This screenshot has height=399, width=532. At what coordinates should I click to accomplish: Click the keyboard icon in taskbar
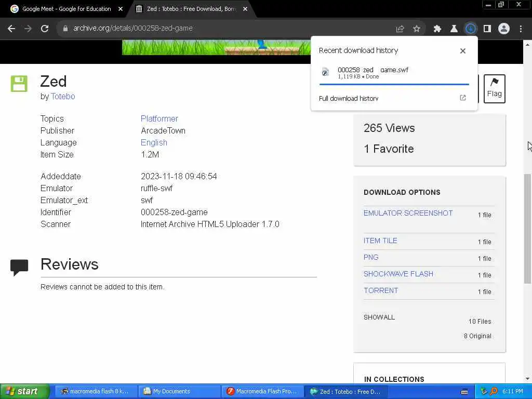464,392
